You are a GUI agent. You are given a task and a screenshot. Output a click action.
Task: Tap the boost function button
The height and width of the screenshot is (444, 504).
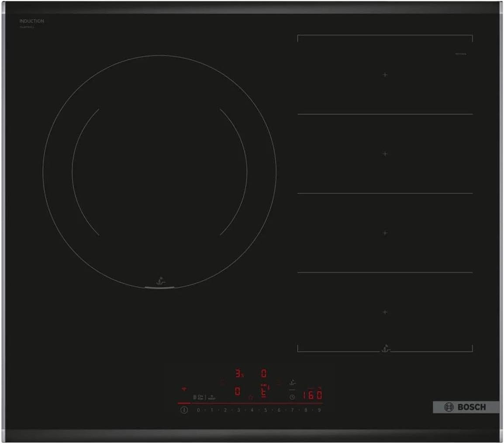click(211, 397)
